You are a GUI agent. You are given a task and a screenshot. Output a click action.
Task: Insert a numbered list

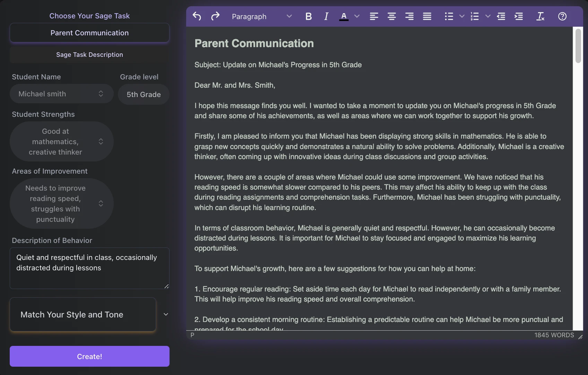475,16
